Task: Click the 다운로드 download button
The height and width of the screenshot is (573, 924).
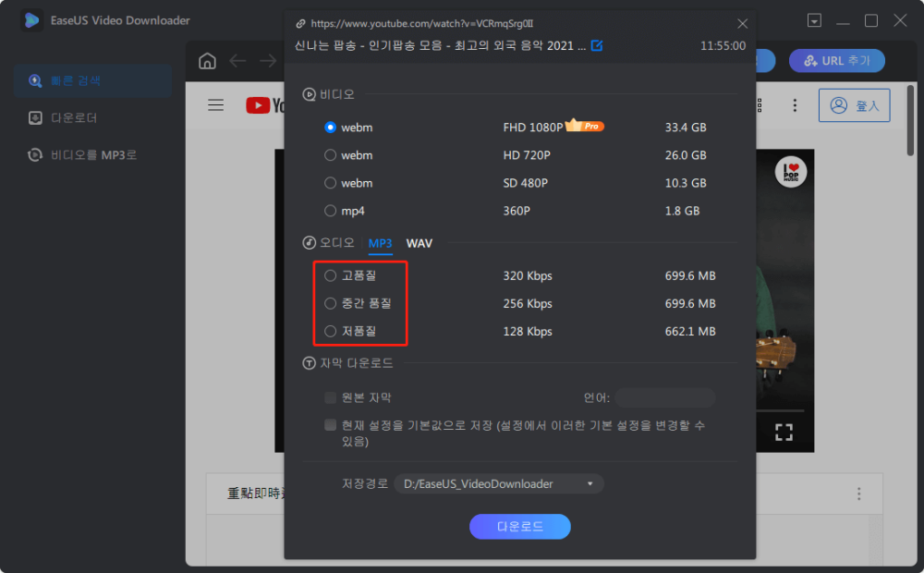Action: [x=519, y=527]
